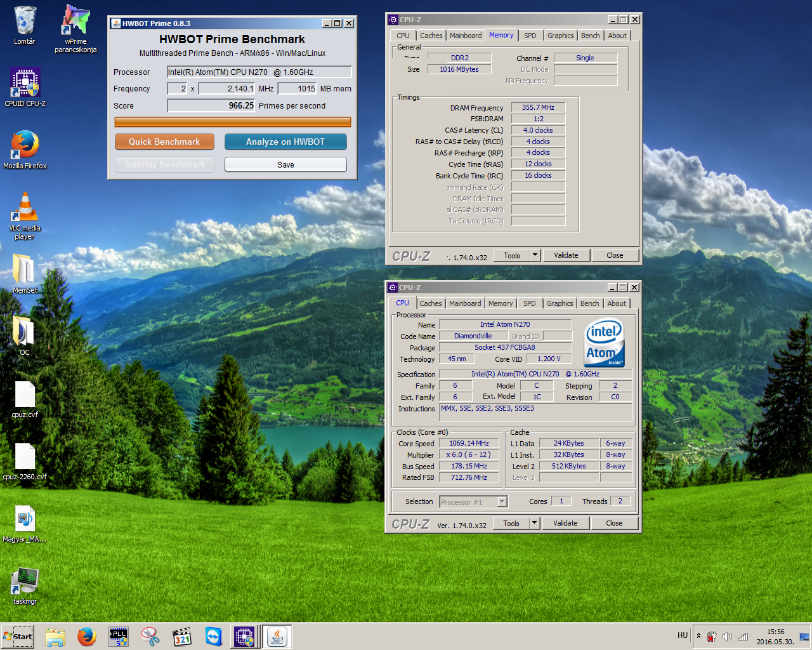Select the Magyar_MA... audio file icon
Viewport: 812px width, 650px height.
(x=25, y=524)
